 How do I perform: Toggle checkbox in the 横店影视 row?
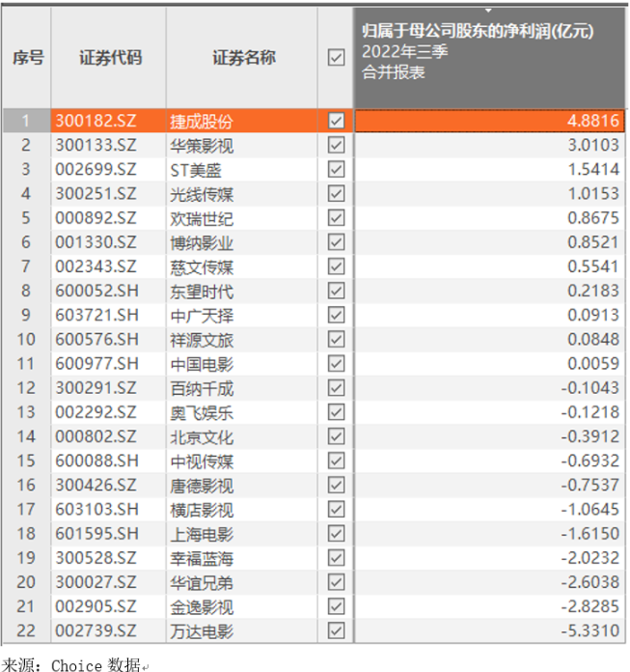[x=336, y=509]
